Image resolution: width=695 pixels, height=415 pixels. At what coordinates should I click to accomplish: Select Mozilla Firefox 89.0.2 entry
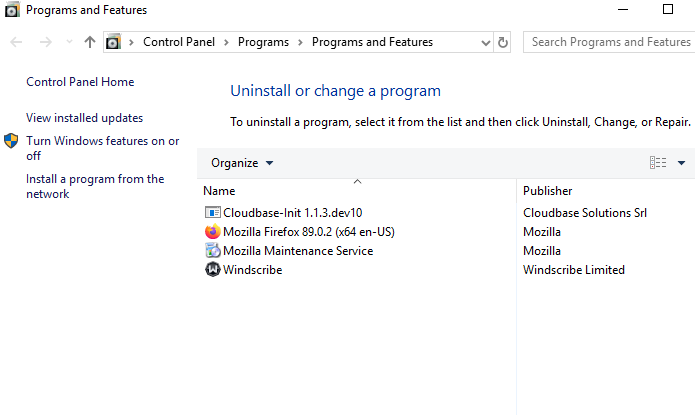click(x=309, y=232)
